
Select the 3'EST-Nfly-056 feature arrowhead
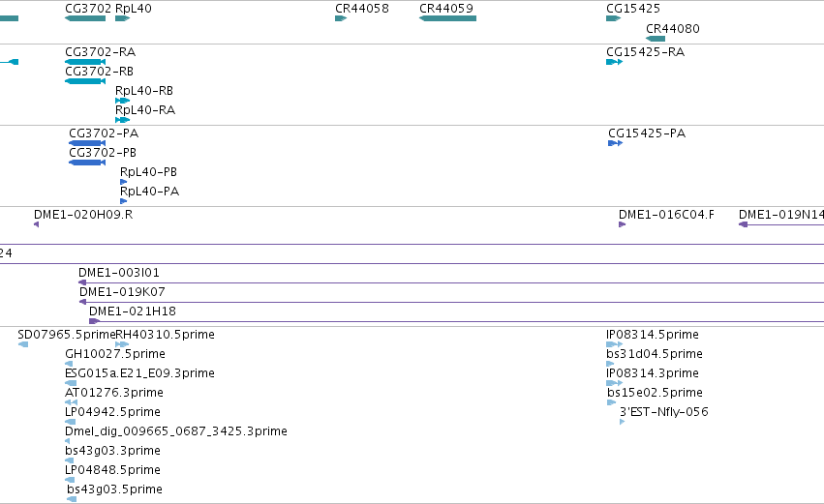pos(623,422)
